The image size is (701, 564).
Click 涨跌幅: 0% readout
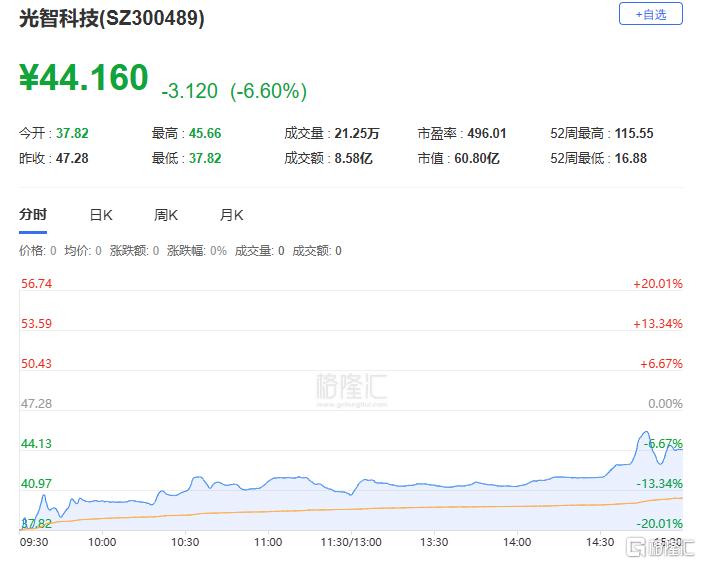click(197, 251)
